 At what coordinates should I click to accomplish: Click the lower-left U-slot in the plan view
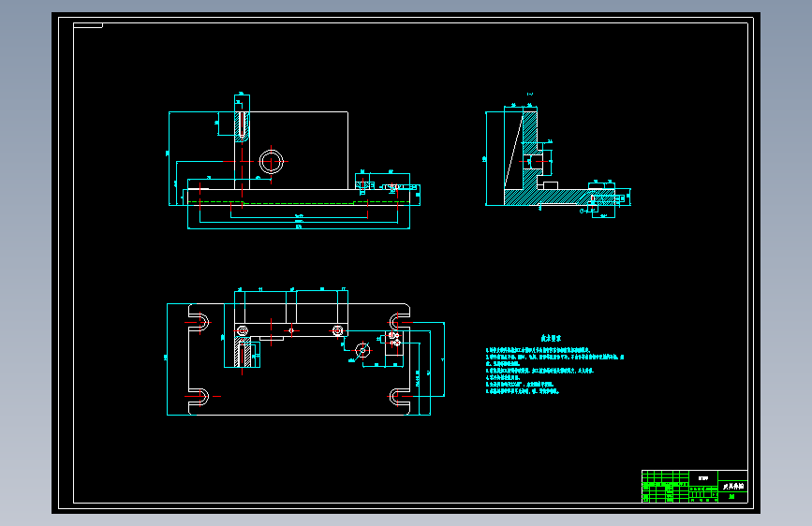pyautogui.click(x=199, y=397)
